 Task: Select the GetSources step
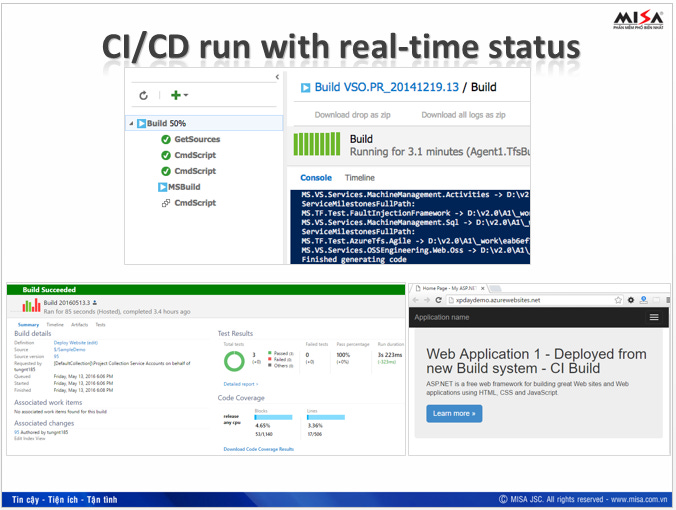(197, 139)
